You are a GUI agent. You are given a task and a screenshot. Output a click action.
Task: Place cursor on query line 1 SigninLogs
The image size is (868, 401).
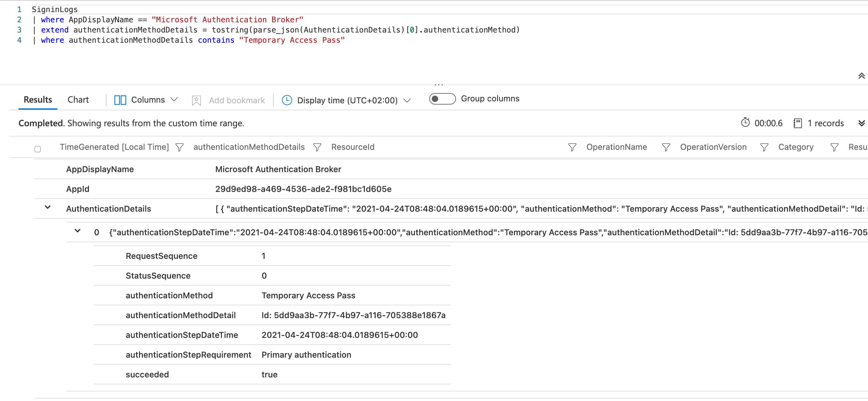click(x=55, y=10)
